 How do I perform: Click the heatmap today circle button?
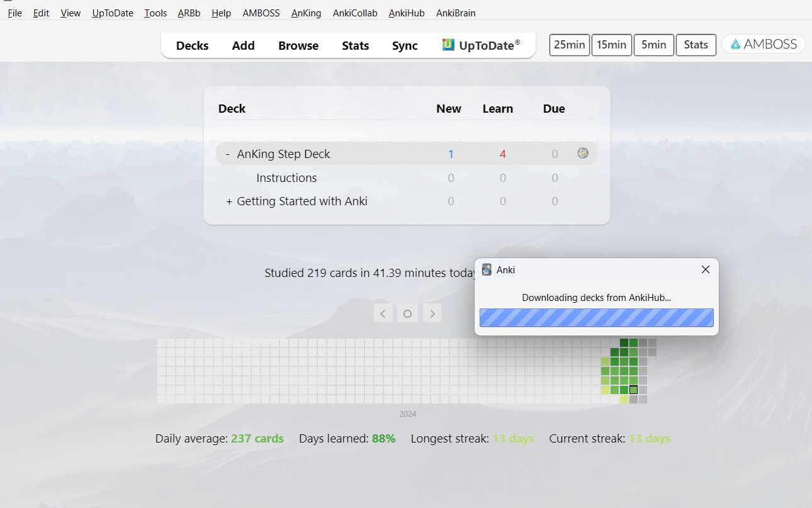[x=407, y=313]
